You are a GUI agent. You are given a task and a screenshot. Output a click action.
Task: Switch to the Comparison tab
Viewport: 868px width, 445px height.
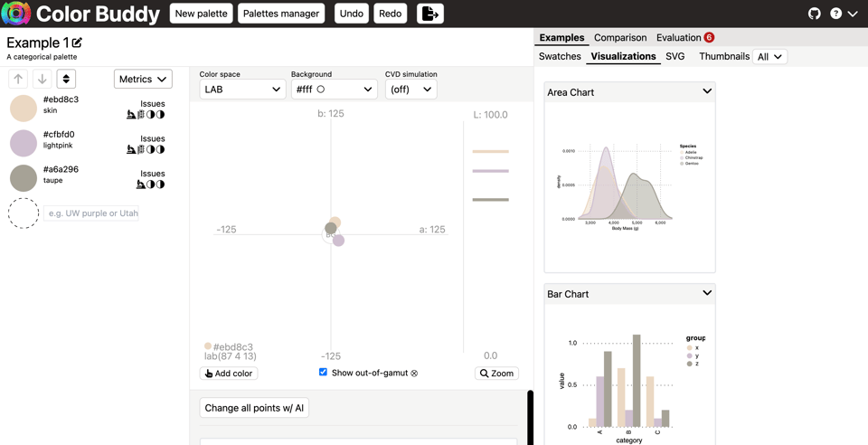point(619,38)
